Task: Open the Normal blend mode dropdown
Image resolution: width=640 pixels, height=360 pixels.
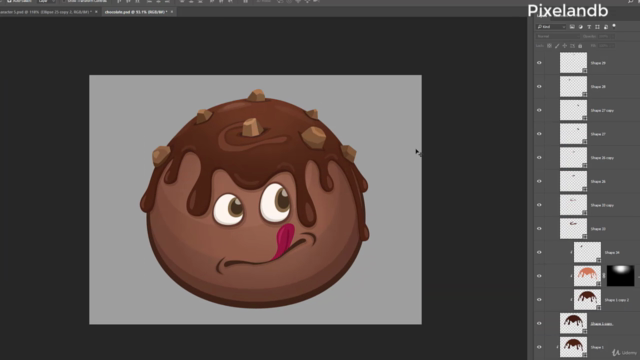Action: pos(558,36)
